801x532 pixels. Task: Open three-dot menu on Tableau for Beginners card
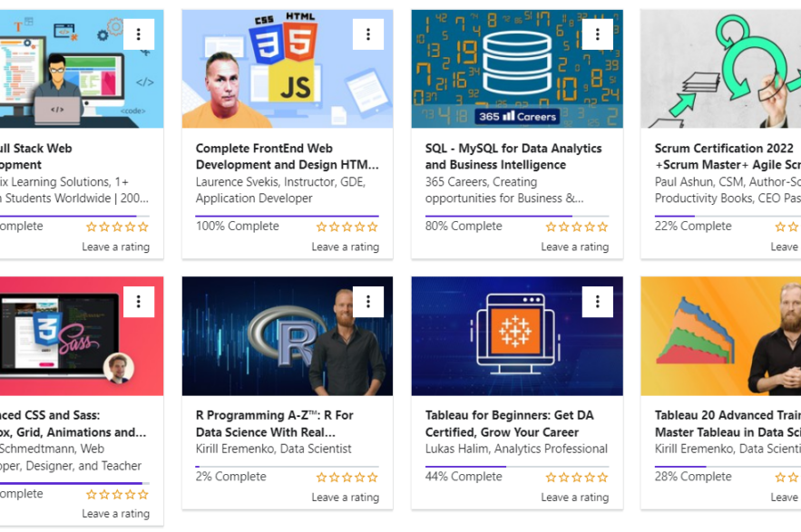[x=597, y=302]
